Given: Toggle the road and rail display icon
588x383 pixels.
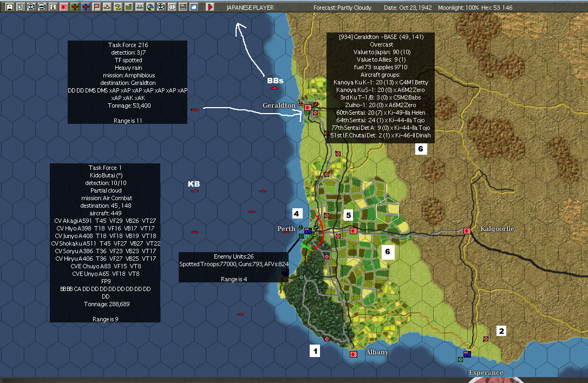Looking at the screenshot, I should coord(182,6).
